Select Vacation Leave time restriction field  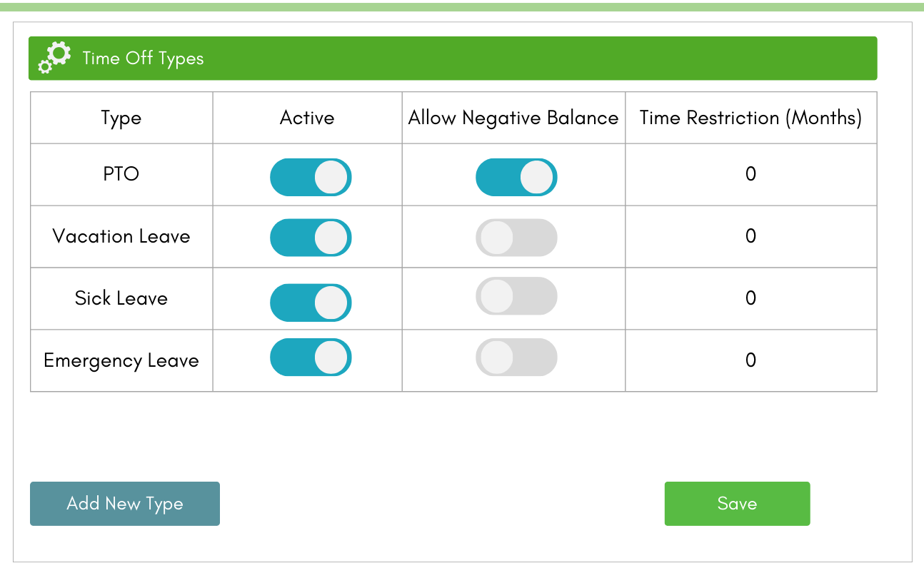[750, 236]
